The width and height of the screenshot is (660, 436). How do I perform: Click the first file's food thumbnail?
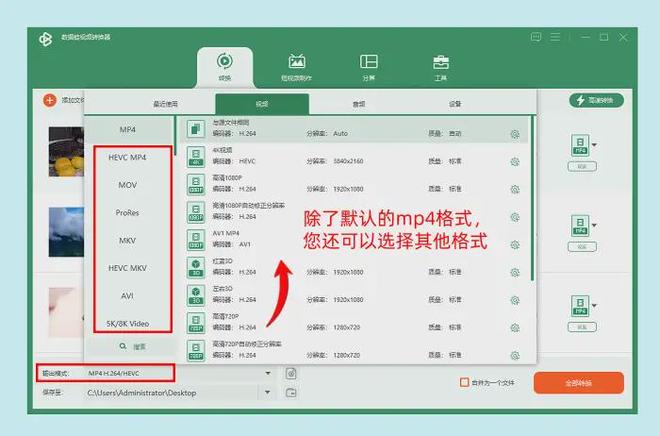(x=66, y=152)
